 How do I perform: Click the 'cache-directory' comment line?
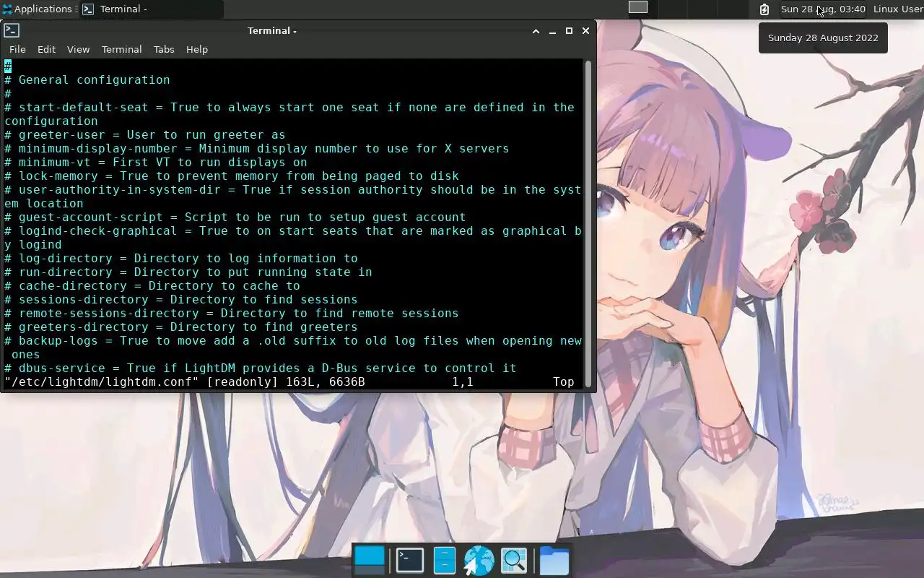tap(152, 286)
